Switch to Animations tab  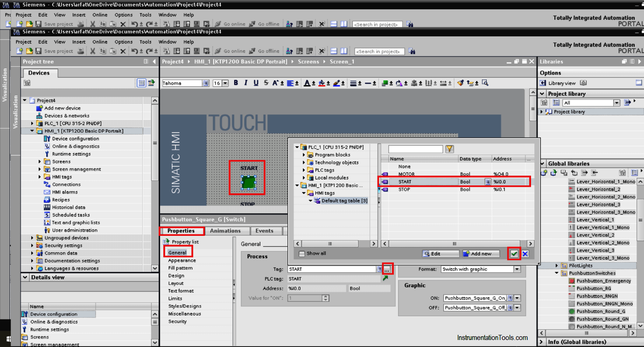(x=225, y=231)
